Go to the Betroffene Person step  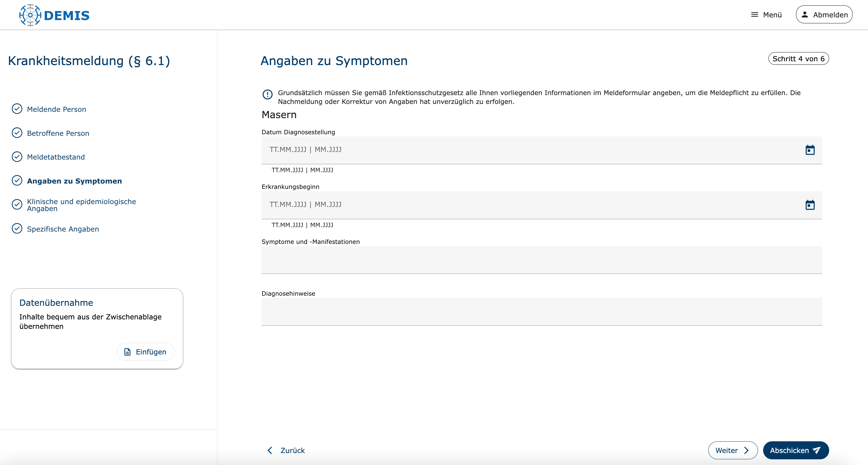[58, 133]
